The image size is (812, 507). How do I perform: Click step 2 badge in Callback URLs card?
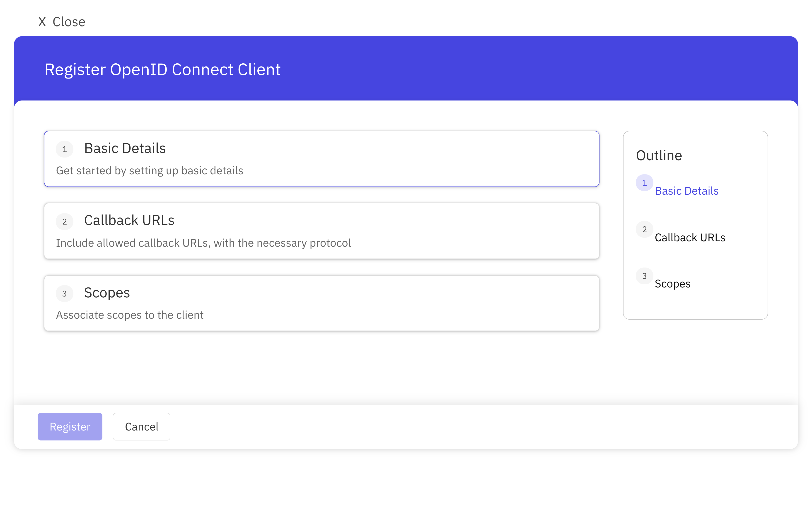coord(64,222)
